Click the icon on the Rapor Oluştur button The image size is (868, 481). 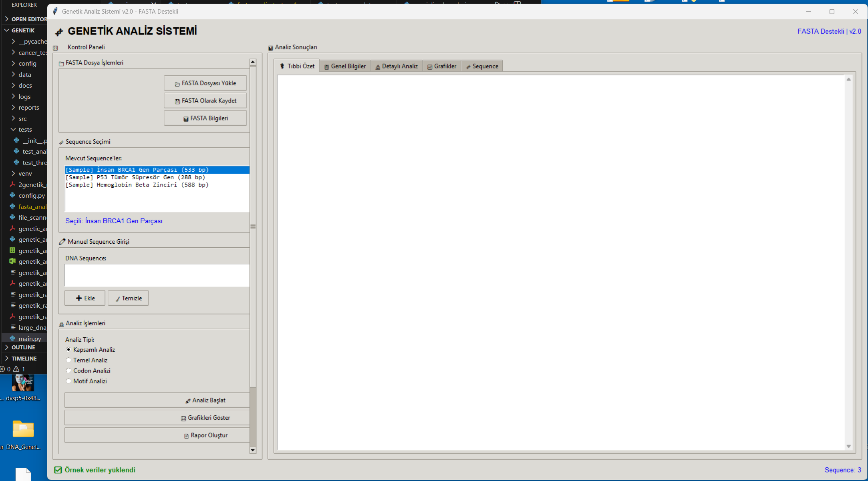[x=186, y=436]
